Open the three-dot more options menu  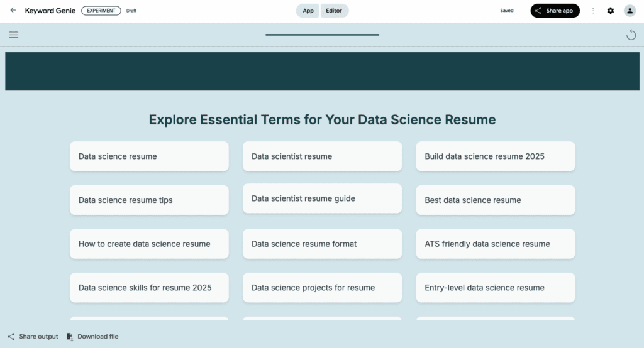(x=592, y=11)
